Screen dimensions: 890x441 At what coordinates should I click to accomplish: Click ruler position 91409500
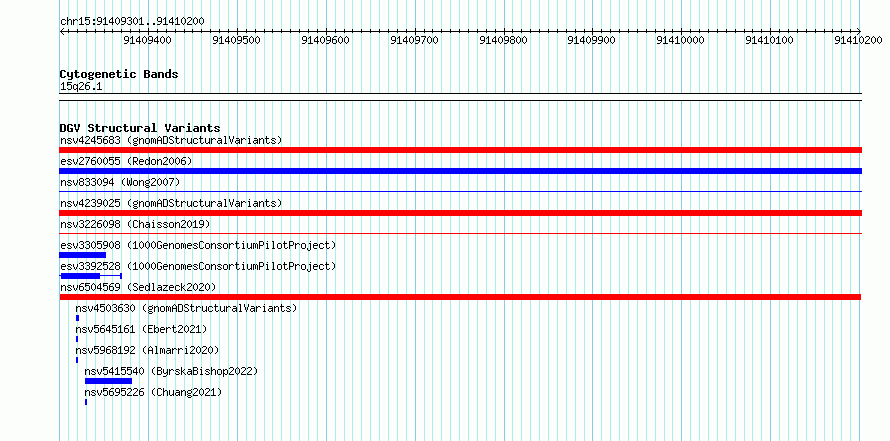tap(236, 40)
